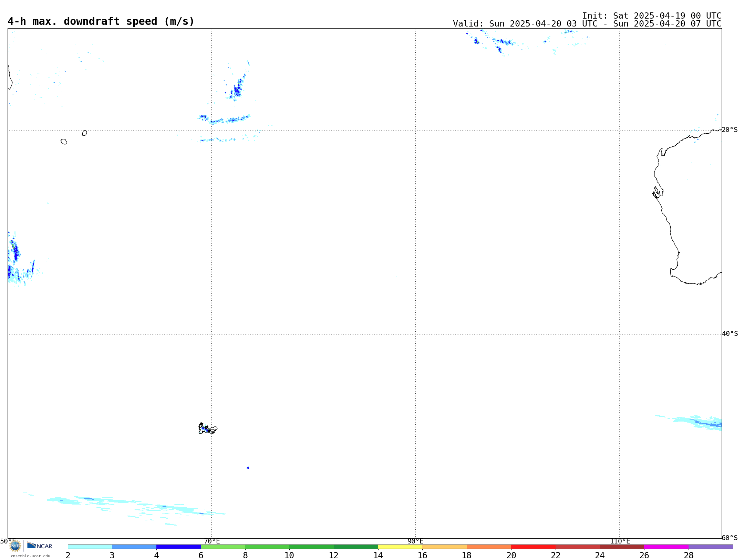
Task: Select the dark blue 4-6 color swatch
Action: point(178,547)
